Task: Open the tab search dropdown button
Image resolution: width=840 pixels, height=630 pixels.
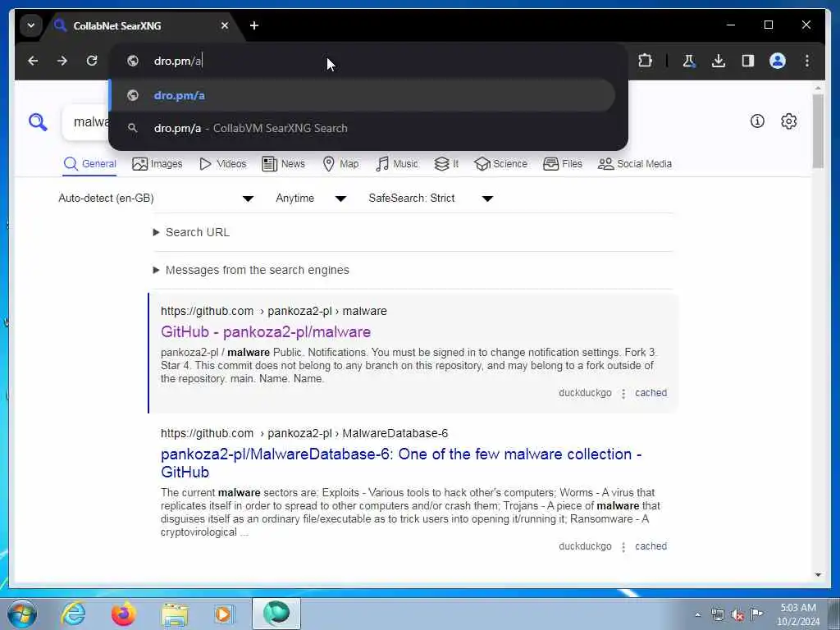Action: click(x=31, y=25)
